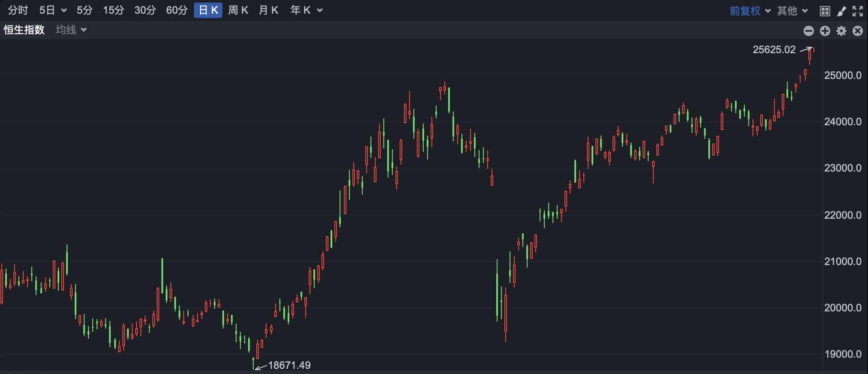The width and height of the screenshot is (868, 374).
Task: Open chart settings gear
Action: pyautogui.click(x=841, y=31)
